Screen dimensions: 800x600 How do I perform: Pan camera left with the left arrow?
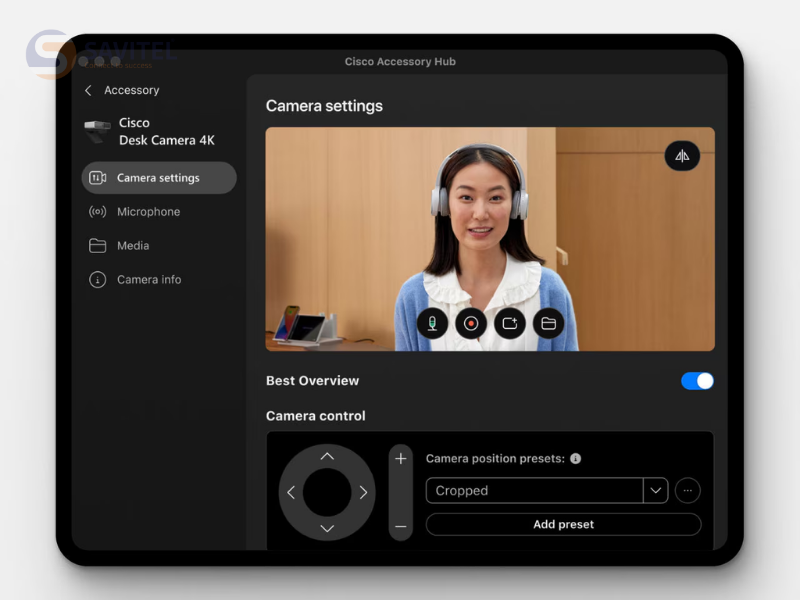coord(291,492)
